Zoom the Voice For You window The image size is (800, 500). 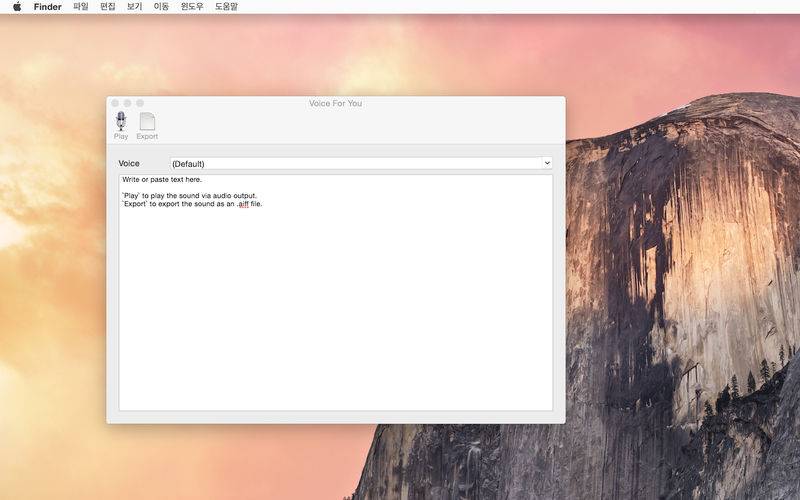pos(140,103)
